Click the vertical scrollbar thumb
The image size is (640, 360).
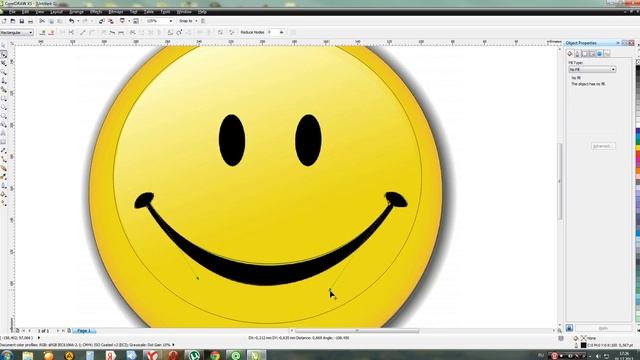pos(560,181)
